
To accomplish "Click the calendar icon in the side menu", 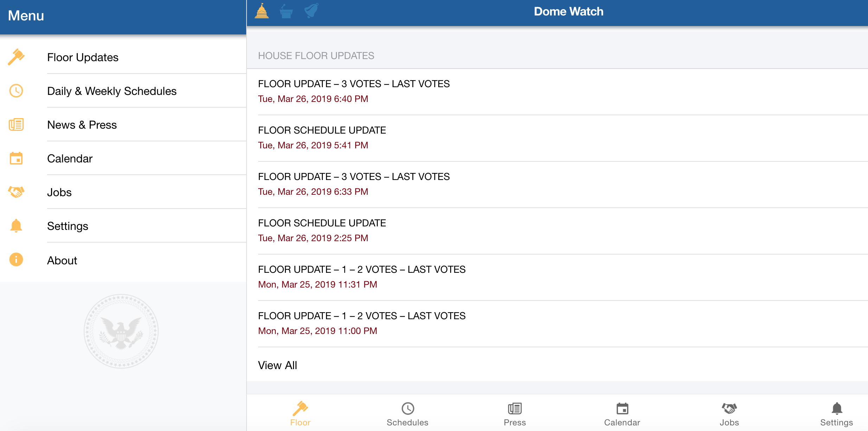I will pos(16,158).
